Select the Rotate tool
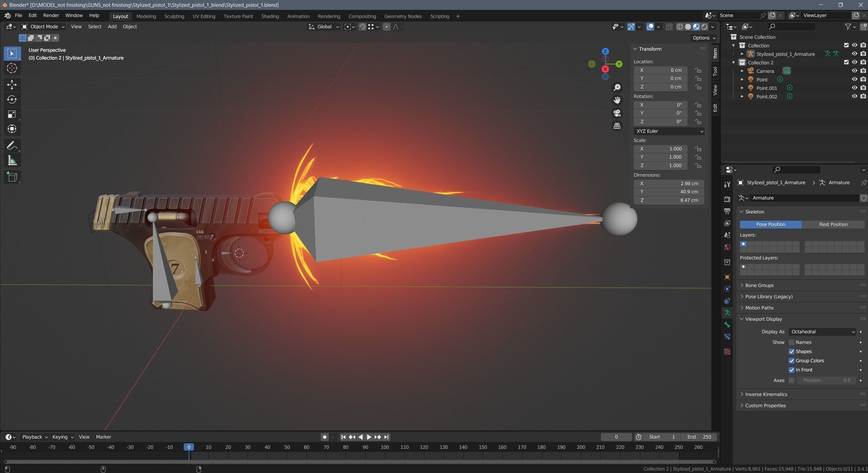 (x=12, y=99)
